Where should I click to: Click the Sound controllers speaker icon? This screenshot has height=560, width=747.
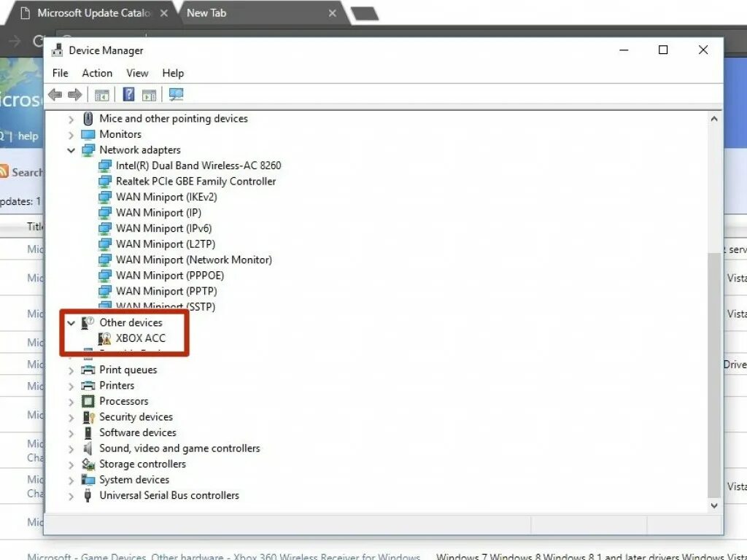(x=88, y=448)
